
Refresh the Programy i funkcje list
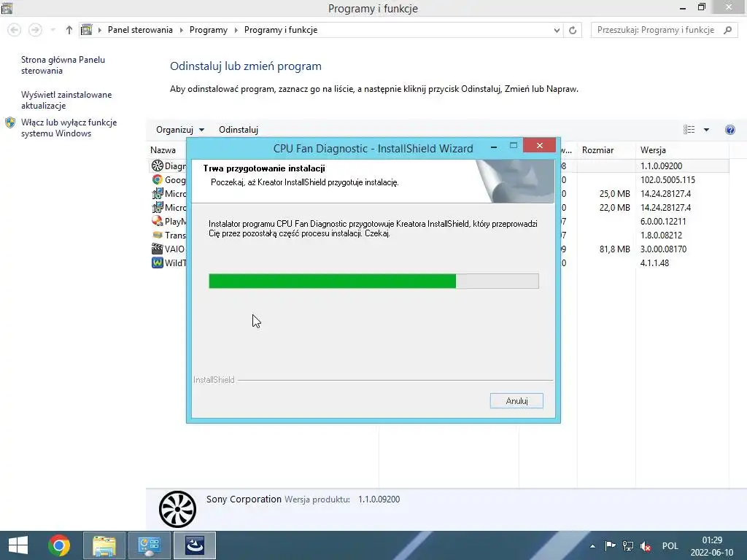click(573, 30)
